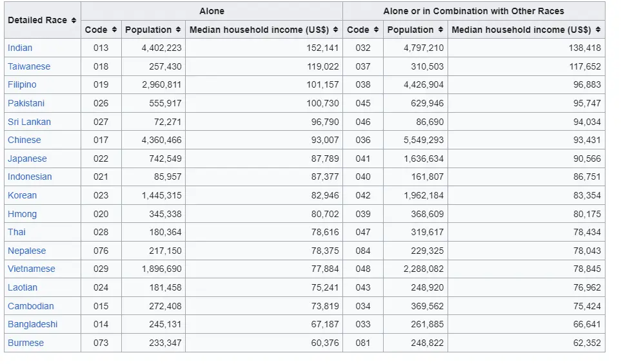The width and height of the screenshot is (621, 364).
Task: Click the Chinese link
Action: pos(25,140)
